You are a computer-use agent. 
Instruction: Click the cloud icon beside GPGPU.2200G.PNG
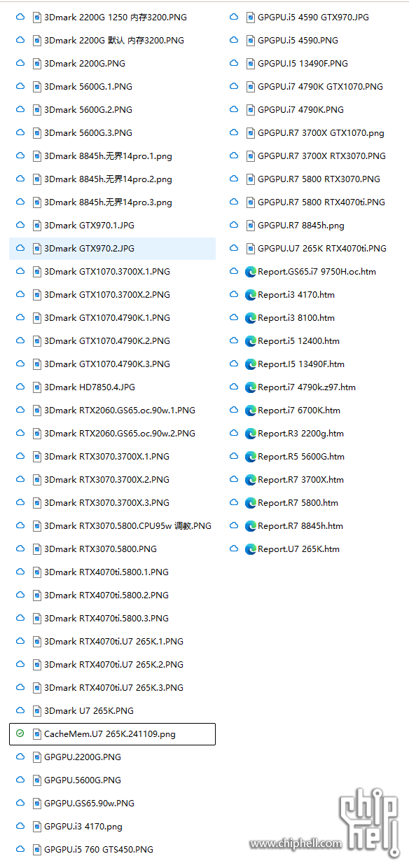pyautogui.click(x=20, y=757)
